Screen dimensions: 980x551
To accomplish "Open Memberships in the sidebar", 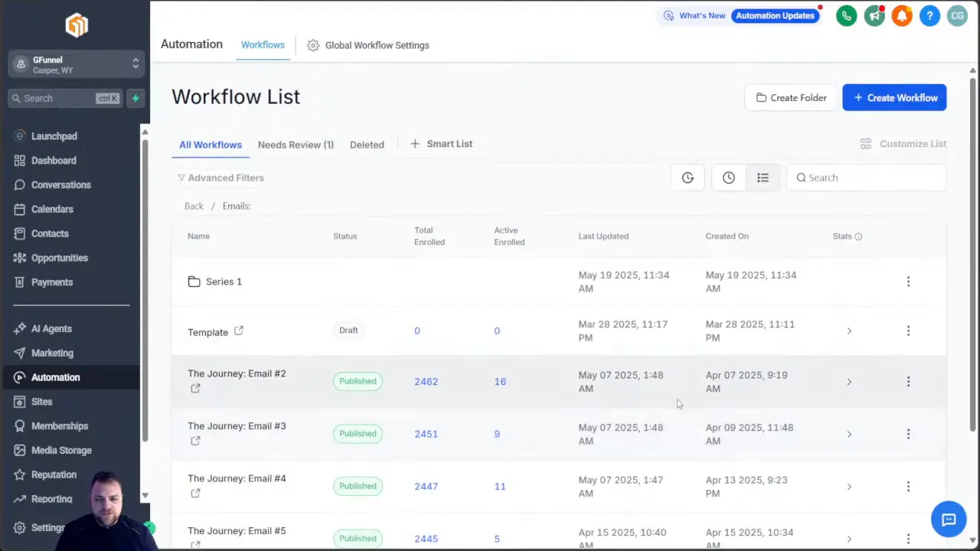I will pyautogui.click(x=59, y=426).
